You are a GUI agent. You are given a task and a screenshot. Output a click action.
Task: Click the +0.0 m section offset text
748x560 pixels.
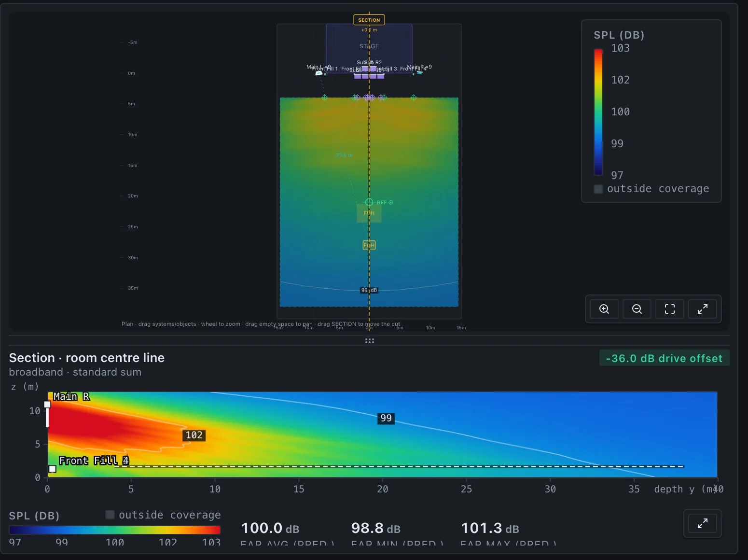pos(369,30)
